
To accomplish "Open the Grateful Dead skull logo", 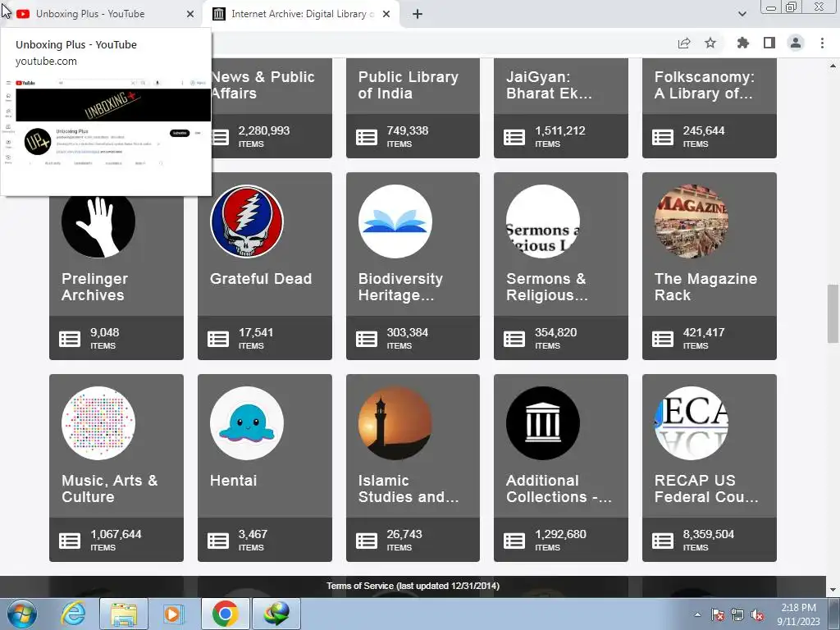I will coord(247,221).
